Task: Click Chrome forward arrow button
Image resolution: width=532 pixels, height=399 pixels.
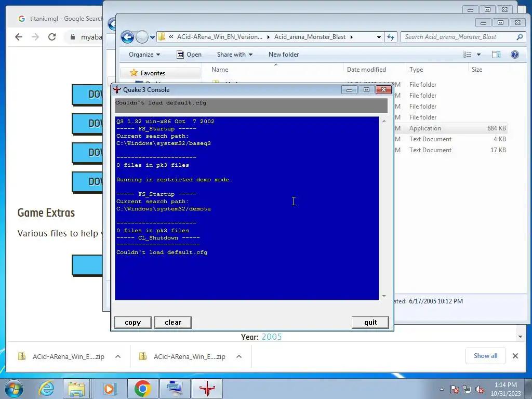Action: coord(35,37)
